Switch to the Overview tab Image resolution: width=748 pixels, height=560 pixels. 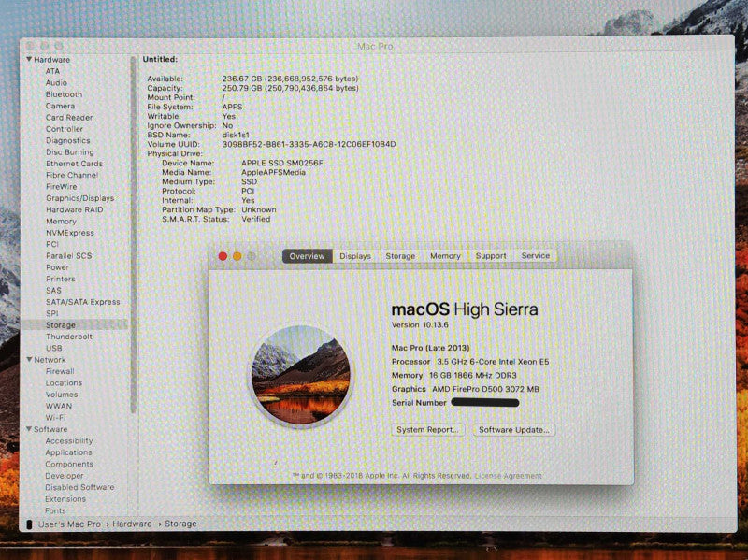point(307,256)
